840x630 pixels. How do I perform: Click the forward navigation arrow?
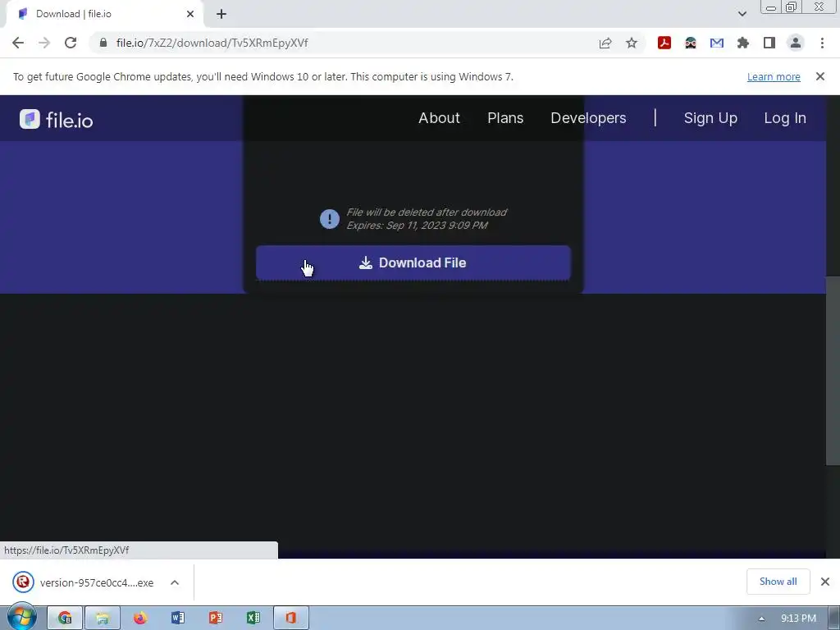44,43
